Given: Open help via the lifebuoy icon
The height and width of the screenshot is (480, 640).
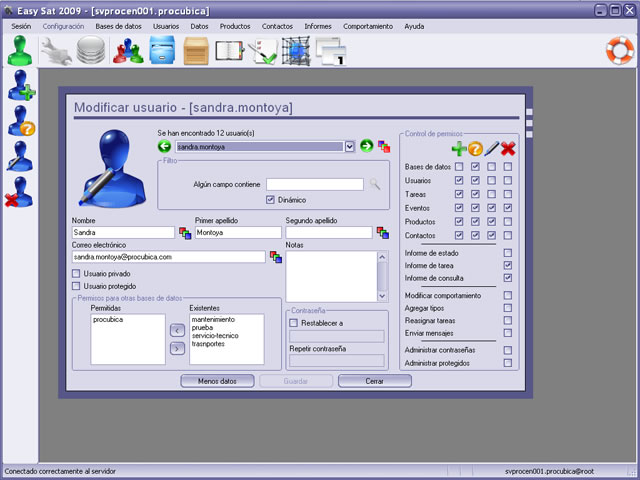Looking at the screenshot, I should (x=619, y=51).
